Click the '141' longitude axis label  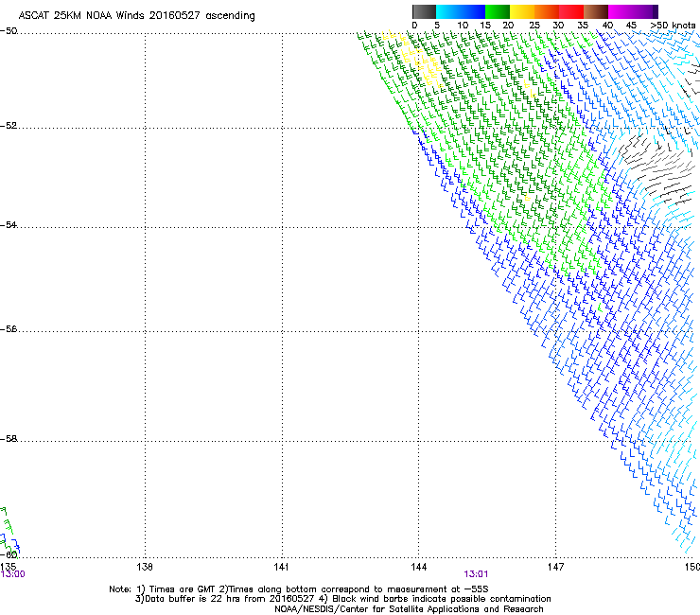tap(281, 567)
